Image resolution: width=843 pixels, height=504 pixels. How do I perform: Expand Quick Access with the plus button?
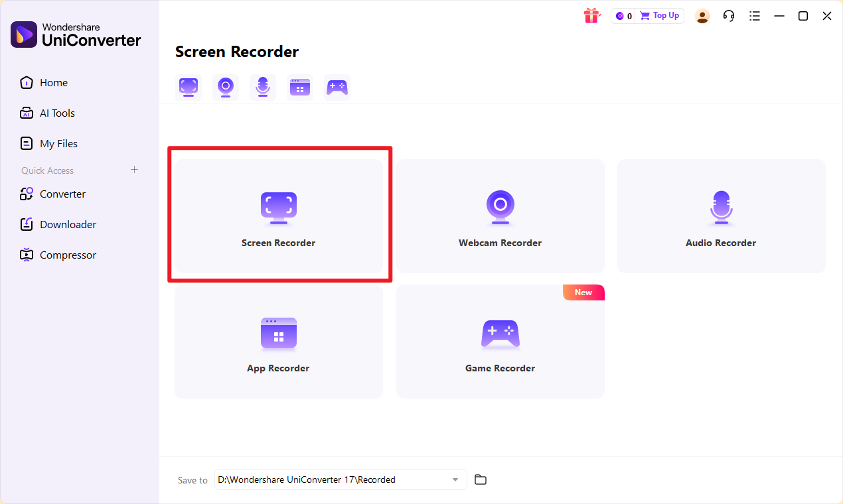pos(134,170)
